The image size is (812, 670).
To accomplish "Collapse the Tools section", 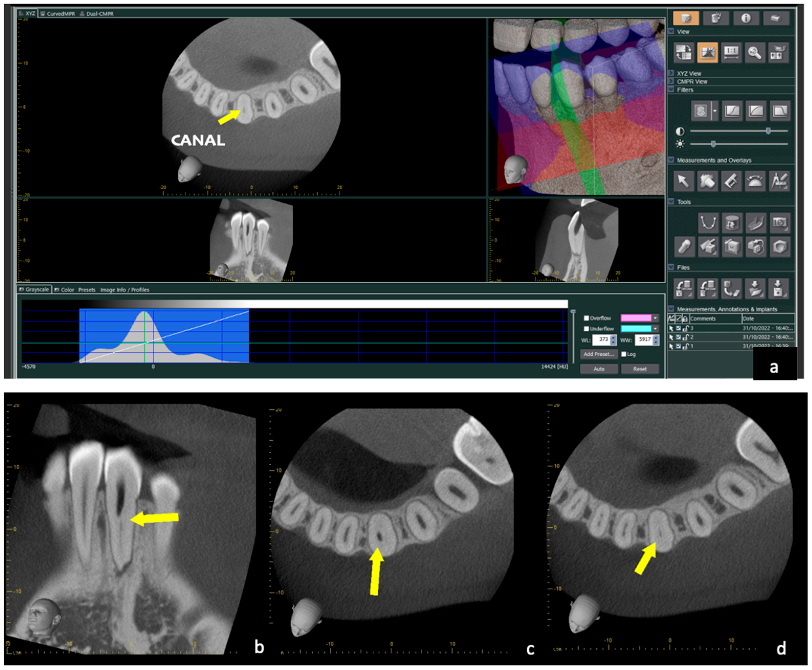I will pos(671,202).
